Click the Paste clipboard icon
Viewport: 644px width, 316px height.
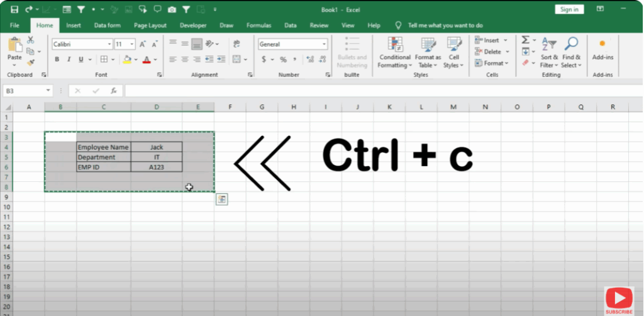15,45
